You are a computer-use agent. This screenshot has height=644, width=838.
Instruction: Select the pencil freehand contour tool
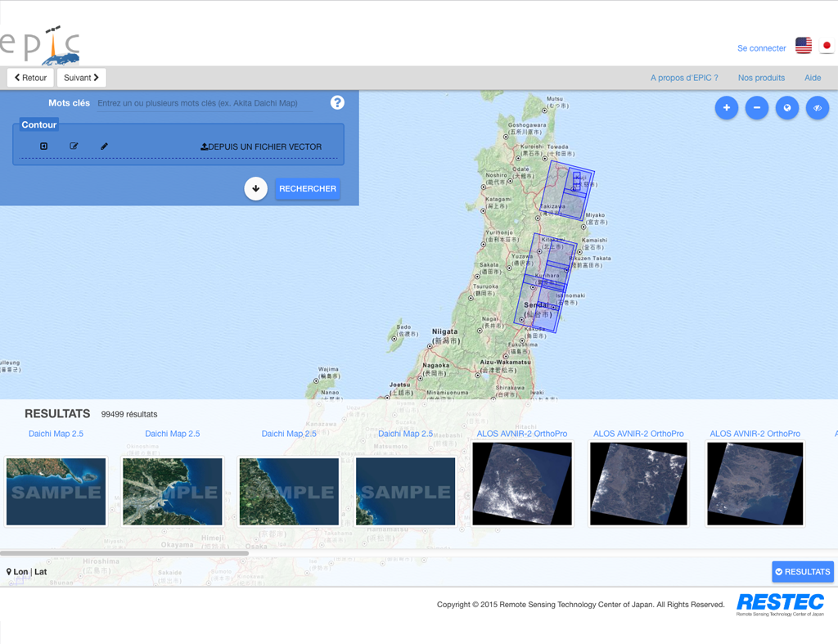(104, 146)
